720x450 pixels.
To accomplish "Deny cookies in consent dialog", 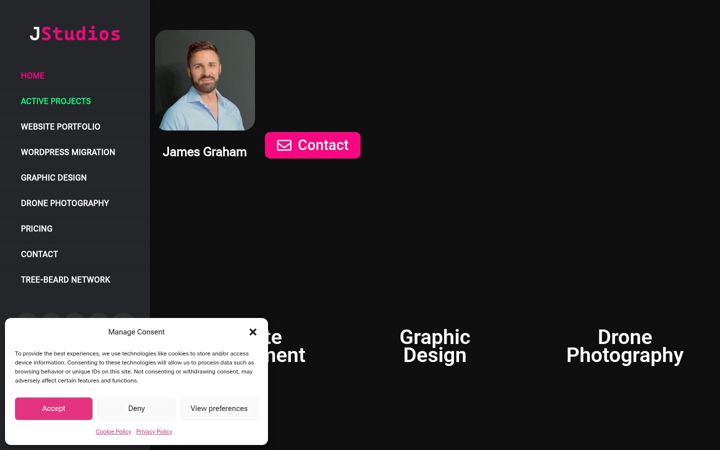I will 136,408.
